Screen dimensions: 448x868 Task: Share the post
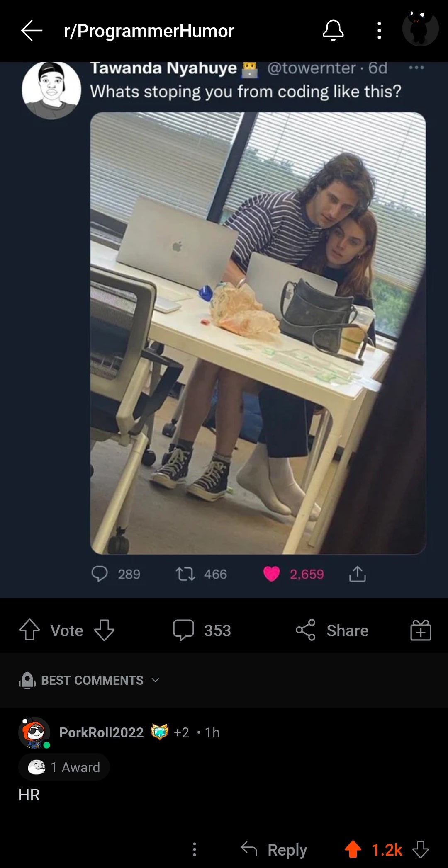[x=332, y=630]
